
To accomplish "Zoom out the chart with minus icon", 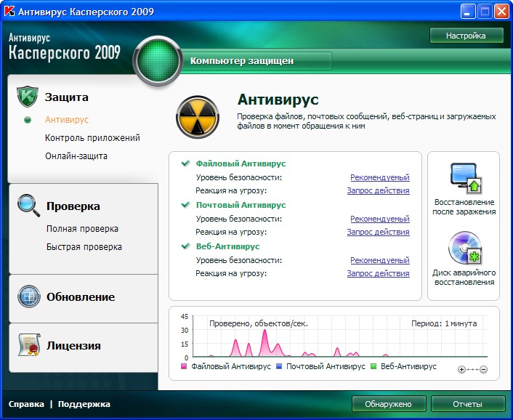I will tap(483, 369).
